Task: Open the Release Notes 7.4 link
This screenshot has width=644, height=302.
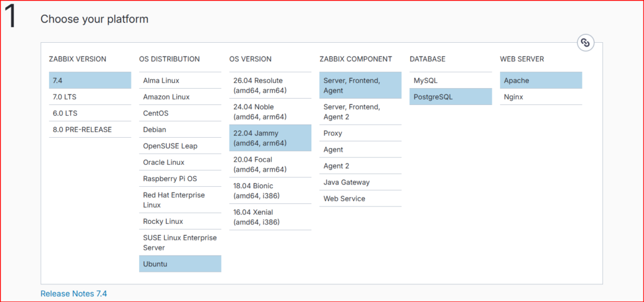Action: [74, 294]
